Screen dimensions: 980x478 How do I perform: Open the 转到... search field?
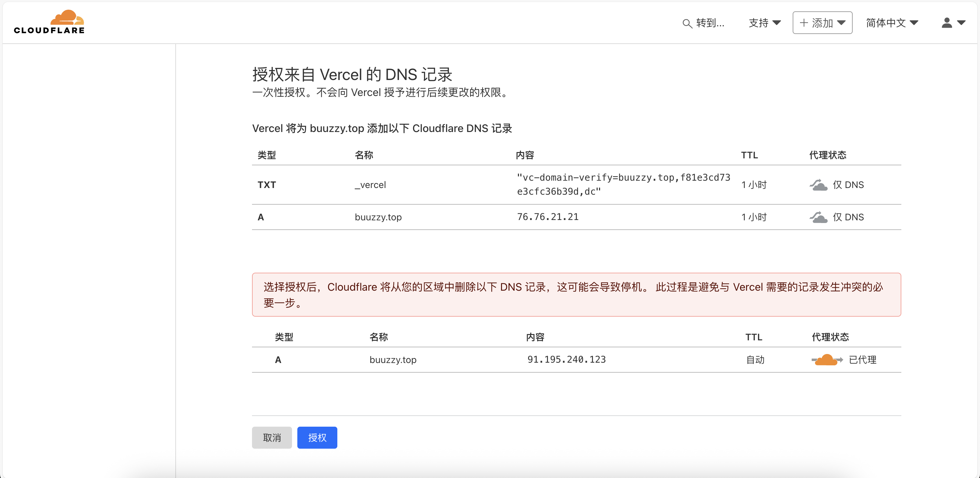(703, 23)
